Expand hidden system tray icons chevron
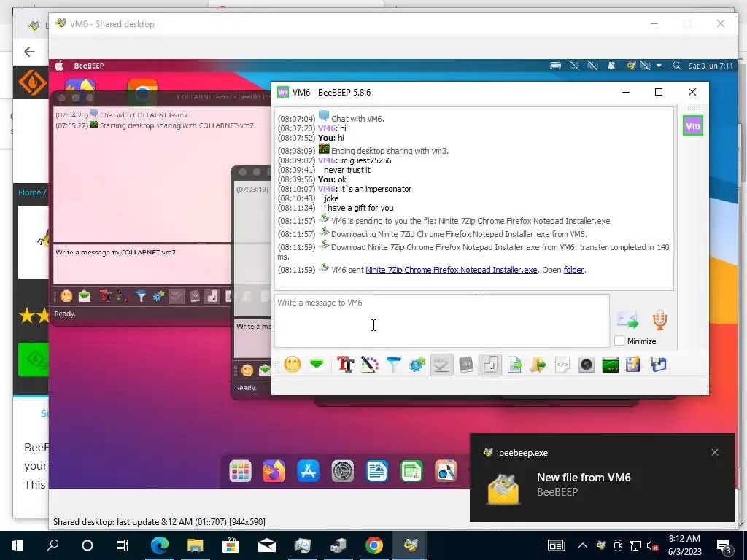Image resolution: width=747 pixels, height=560 pixels. 583,545
